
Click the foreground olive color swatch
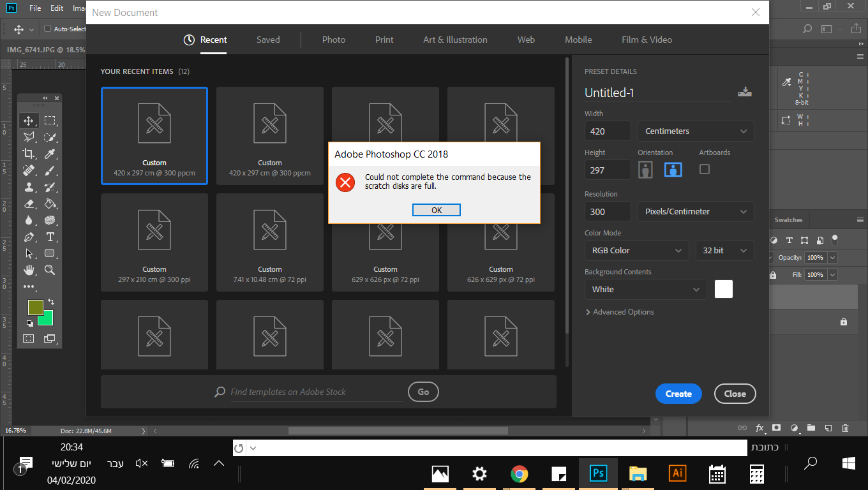tap(36, 308)
